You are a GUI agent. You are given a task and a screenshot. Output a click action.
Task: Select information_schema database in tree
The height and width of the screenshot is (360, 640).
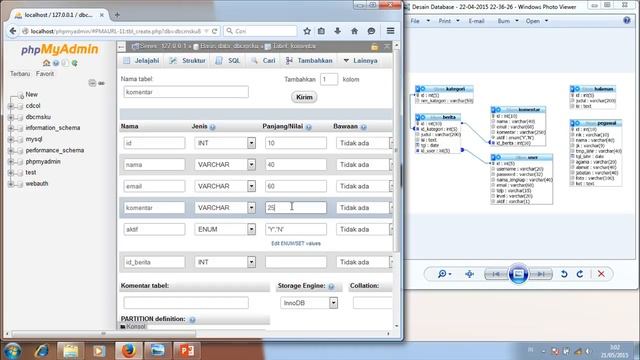[53, 128]
